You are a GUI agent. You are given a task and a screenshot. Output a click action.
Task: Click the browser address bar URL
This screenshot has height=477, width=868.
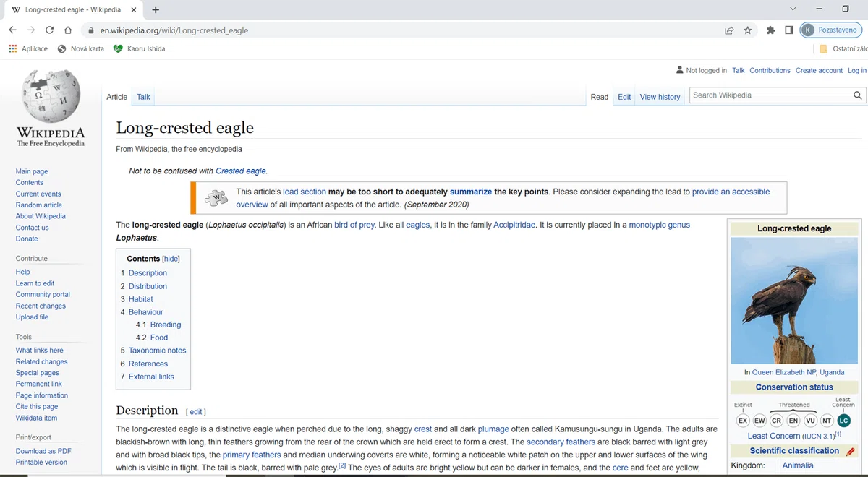[x=174, y=30]
